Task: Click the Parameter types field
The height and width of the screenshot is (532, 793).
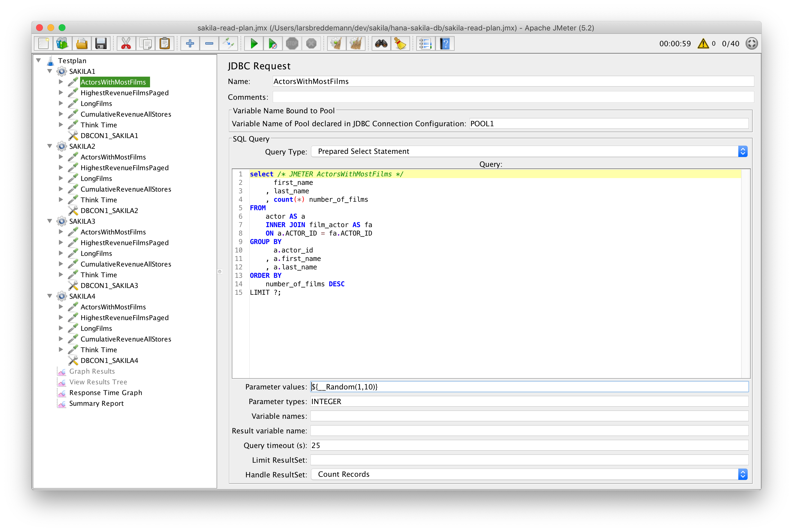Action: point(529,401)
